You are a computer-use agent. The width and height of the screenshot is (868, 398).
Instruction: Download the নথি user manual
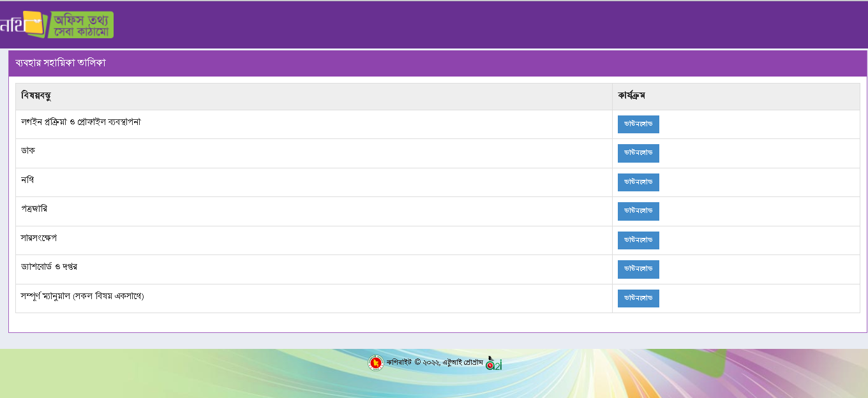[x=638, y=182]
